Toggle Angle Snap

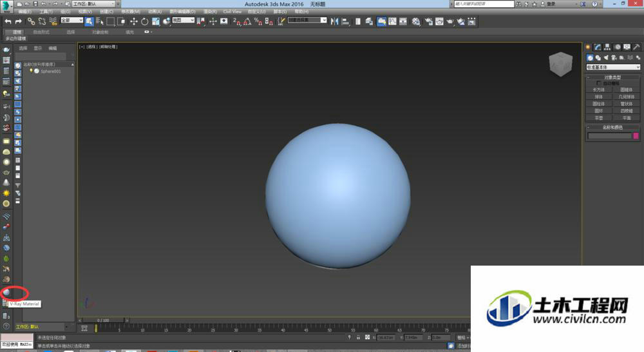click(x=247, y=21)
